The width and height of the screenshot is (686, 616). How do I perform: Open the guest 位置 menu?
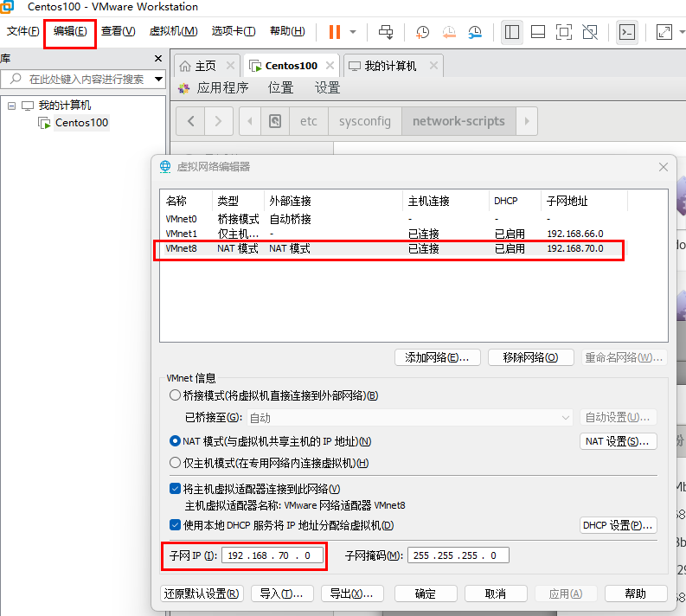pyautogui.click(x=280, y=88)
